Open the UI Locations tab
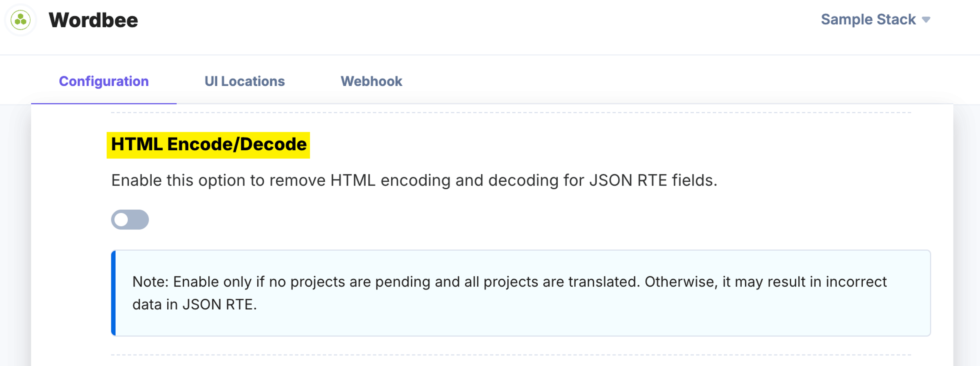980x366 pixels. point(245,81)
